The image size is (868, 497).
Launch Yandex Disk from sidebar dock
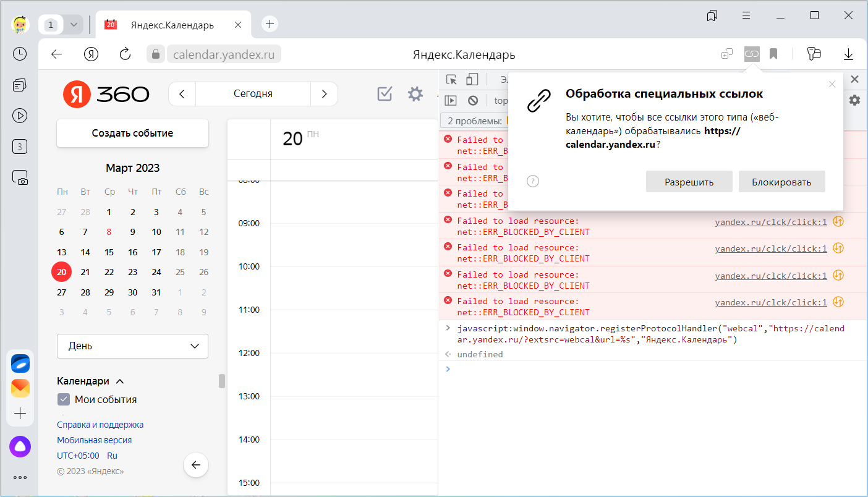pos(20,363)
